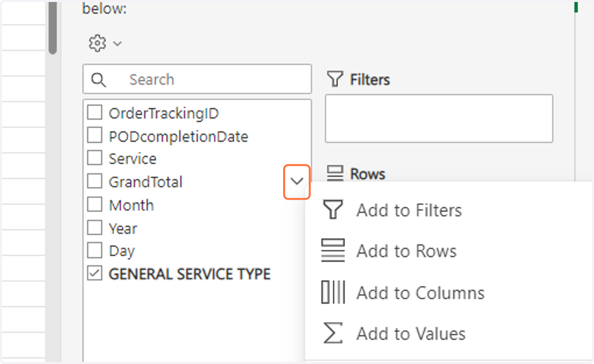Screen dimensions: 594x364
Task: Click the Month field name
Action: [x=131, y=205]
